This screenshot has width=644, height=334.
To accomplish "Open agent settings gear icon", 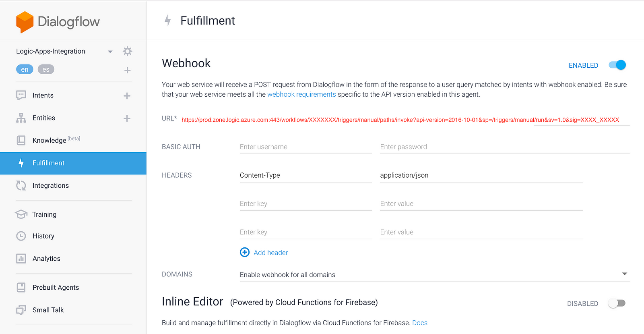I will click(127, 51).
